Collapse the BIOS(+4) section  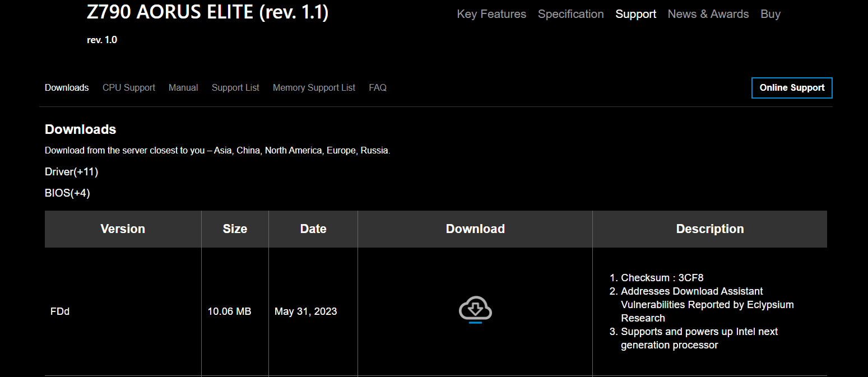[67, 193]
